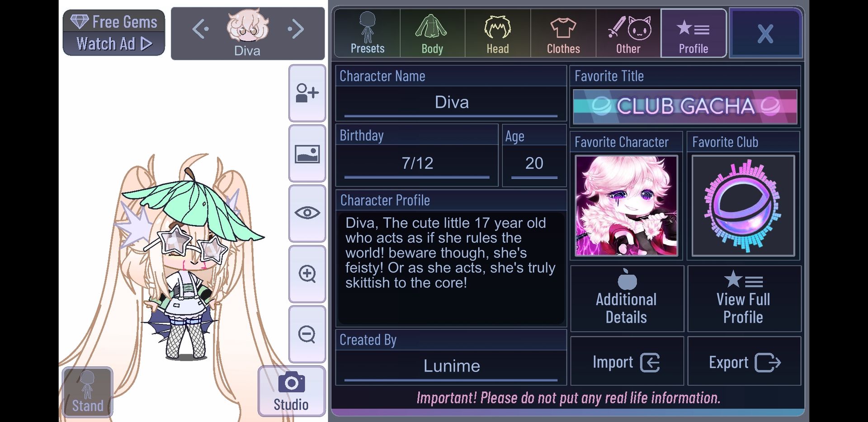Viewport: 868px width, 422px height.
Task: Toggle the Stand pose button
Action: tap(87, 392)
